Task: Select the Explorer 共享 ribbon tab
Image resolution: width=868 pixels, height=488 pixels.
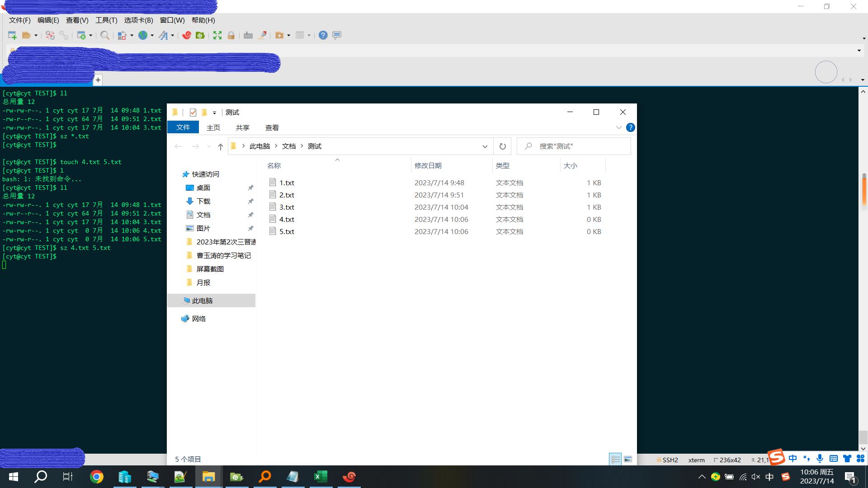Action: [243, 128]
